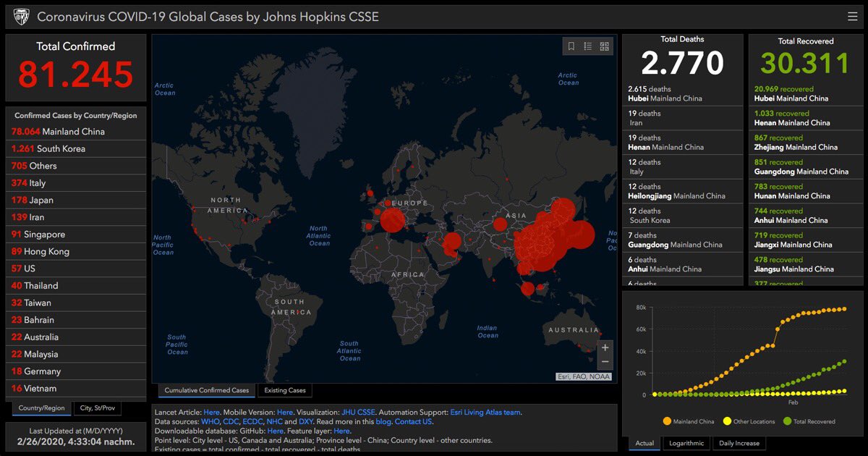Image resolution: width=868 pixels, height=456 pixels.
Task: Zoom out on the map with minus
Action: point(605,362)
